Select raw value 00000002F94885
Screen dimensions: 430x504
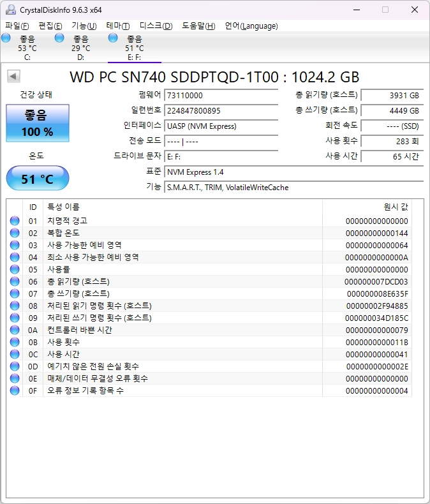377,306
